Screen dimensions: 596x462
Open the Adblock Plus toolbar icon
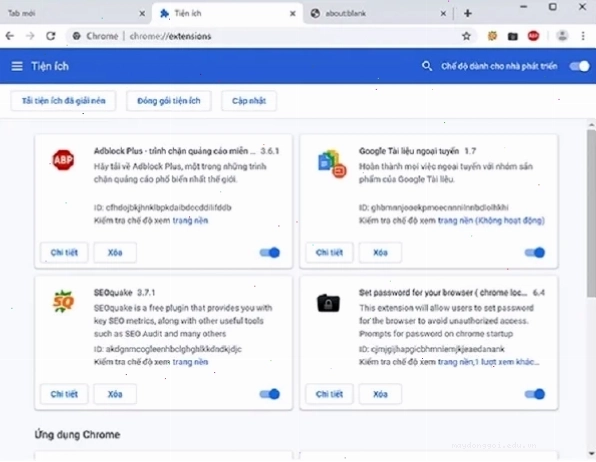(x=533, y=36)
